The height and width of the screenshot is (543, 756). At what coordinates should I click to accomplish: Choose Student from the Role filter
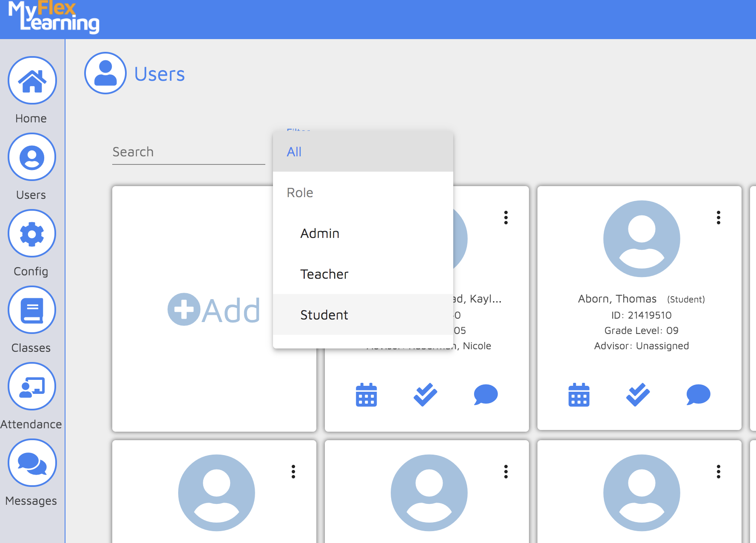coord(324,315)
